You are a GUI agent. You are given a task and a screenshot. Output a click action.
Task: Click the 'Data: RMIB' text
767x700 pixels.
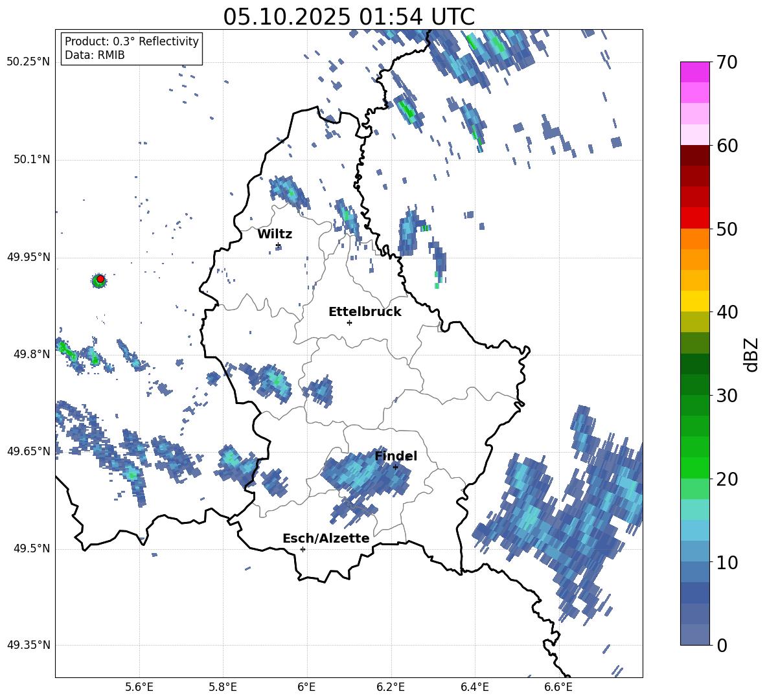(x=95, y=55)
